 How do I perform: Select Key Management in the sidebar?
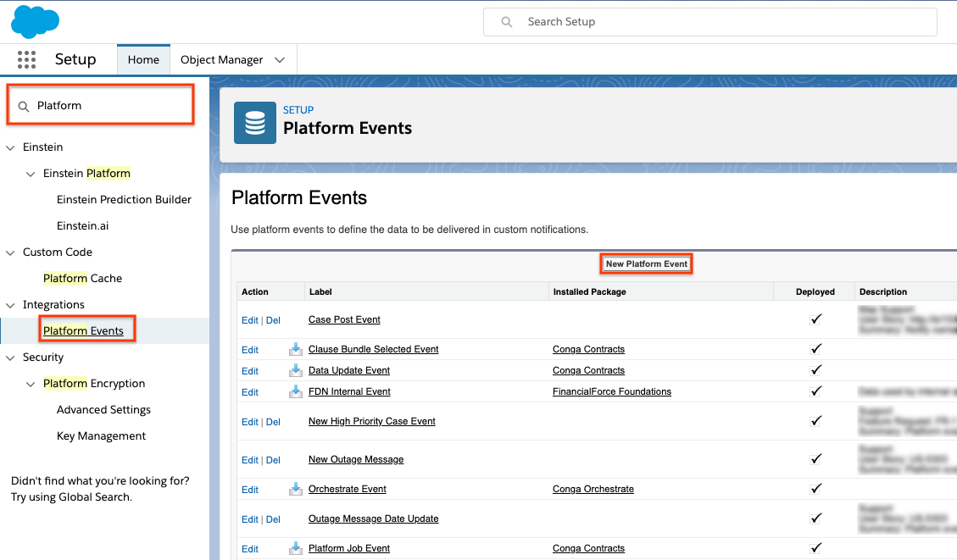click(x=101, y=435)
